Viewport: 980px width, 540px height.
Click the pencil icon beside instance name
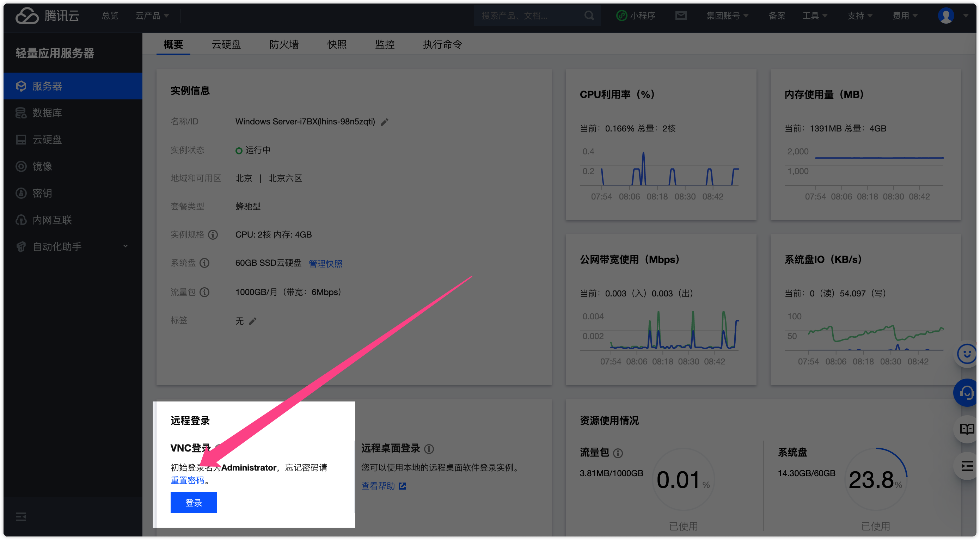385,122
